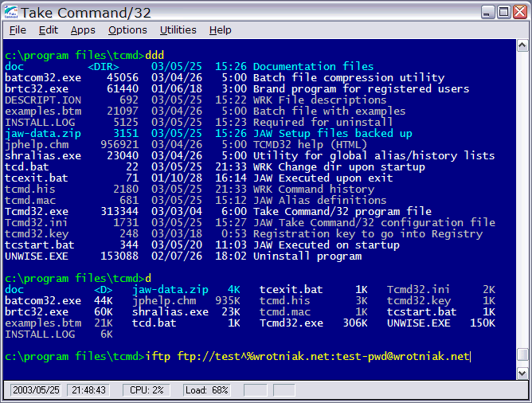Screen dimensions: 532x403
Task: Click description 'WRK Command history'
Action: [x=314, y=190]
